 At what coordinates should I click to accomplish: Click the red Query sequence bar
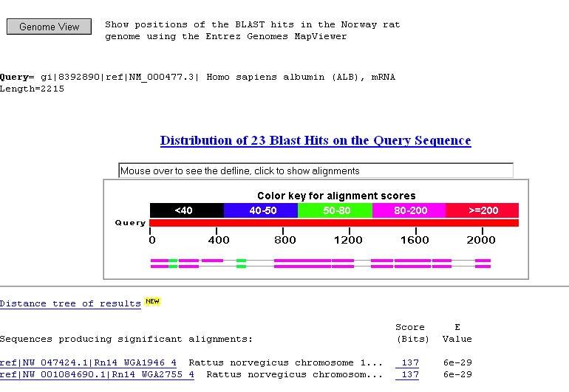(x=334, y=223)
